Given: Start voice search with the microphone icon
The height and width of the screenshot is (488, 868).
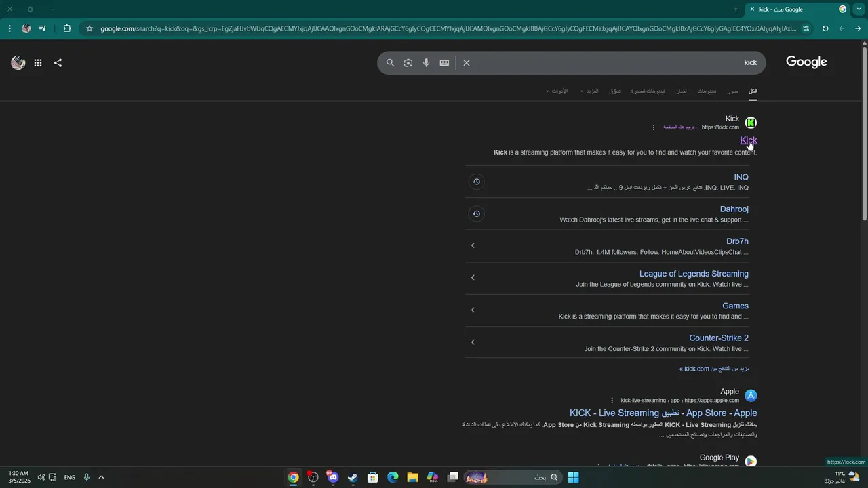Looking at the screenshot, I should (426, 62).
